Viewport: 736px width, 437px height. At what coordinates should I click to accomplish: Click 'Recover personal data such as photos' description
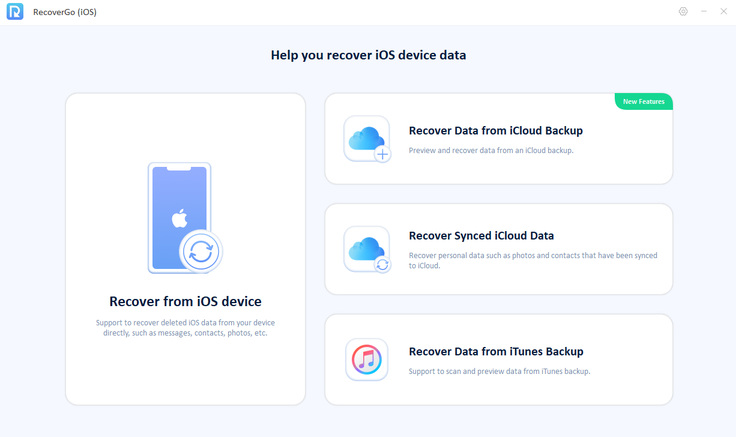coord(533,261)
